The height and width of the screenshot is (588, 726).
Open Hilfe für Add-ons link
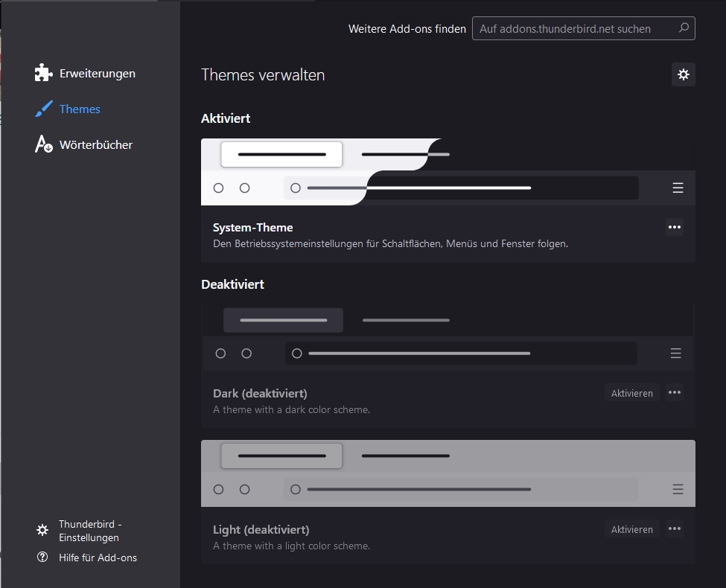[x=98, y=557]
